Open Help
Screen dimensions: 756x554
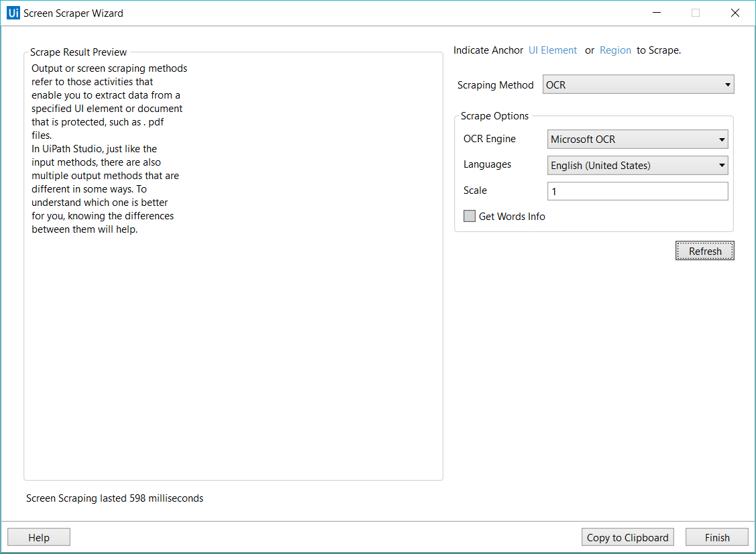click(x=39, y=537)
